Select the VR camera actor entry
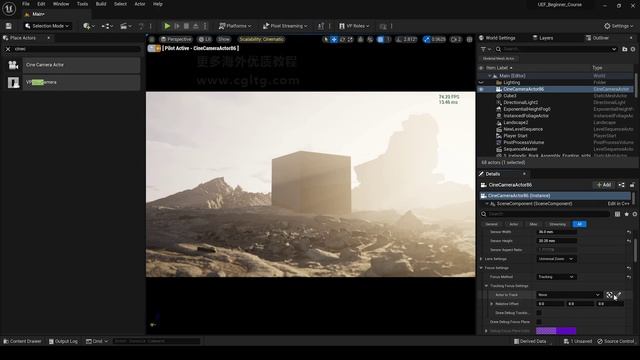Screen dimensions: 640x360 [73, 82]
